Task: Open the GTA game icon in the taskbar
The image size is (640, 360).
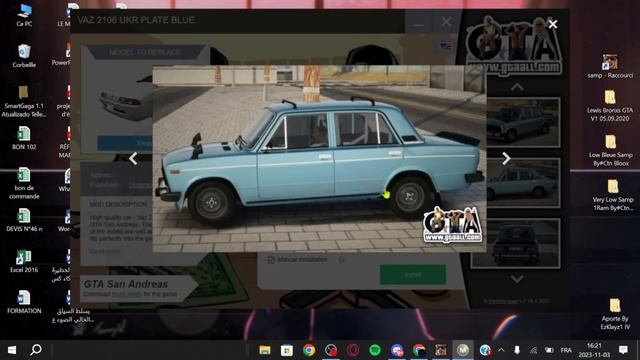Action: pos(440,350)
